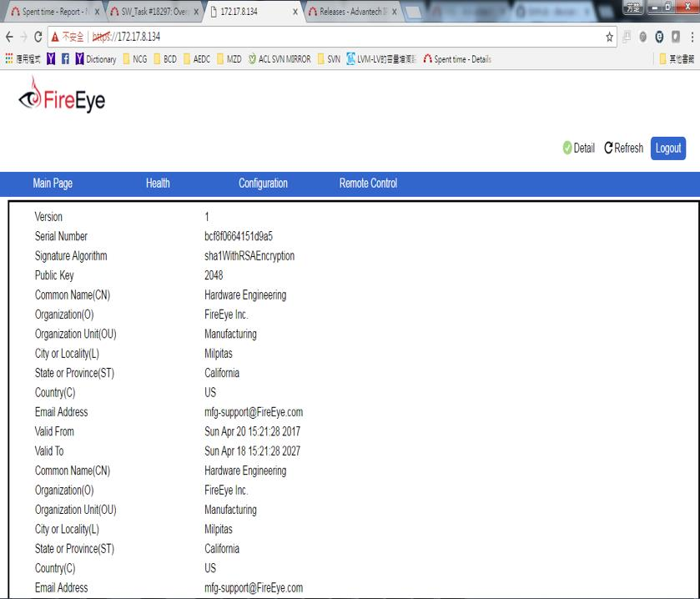
Task: Go back with the browser back arrow
Action: (x=9, y=37)
